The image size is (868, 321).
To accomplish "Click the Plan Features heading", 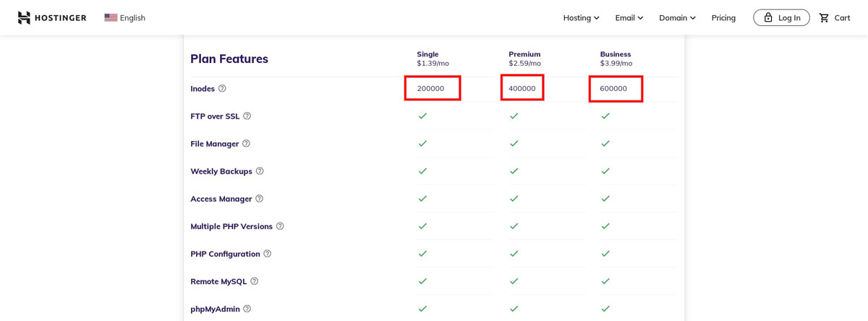I will pyautogui.click(x=229, y=59).
